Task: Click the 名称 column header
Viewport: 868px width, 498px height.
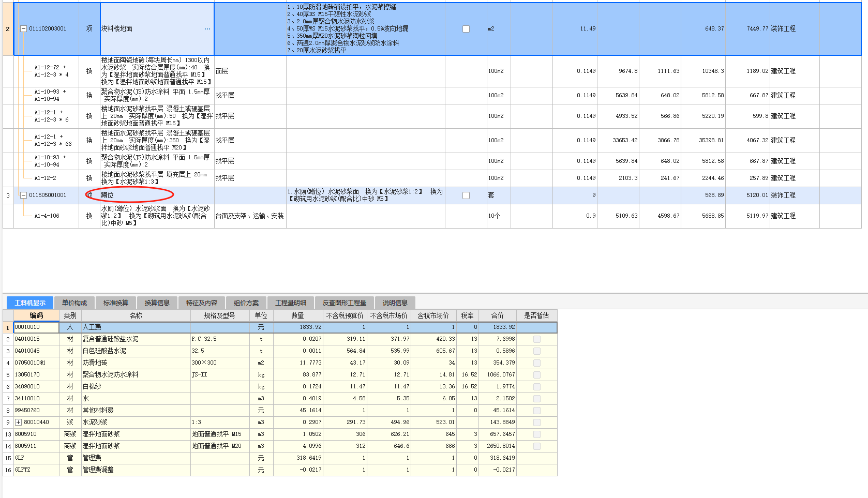Action: 136,315
